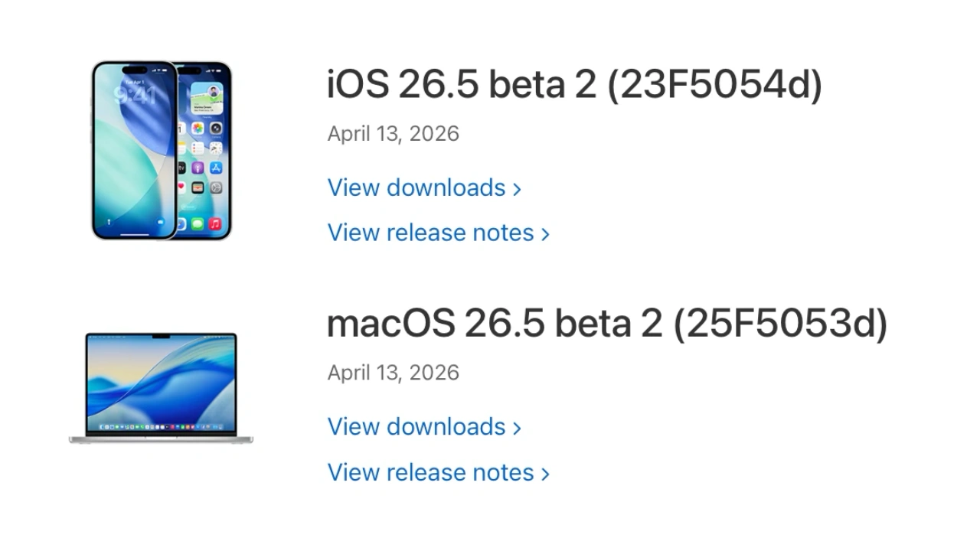Toggle the flashlight on the iPhone lock screen
Viewport: 980px width, 551px height.
(x=109, y=222)
